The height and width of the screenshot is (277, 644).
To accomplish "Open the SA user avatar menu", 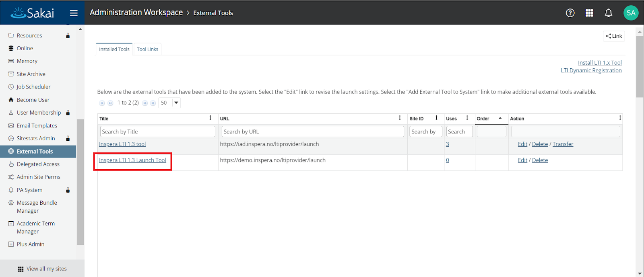I will pos(631,13).
